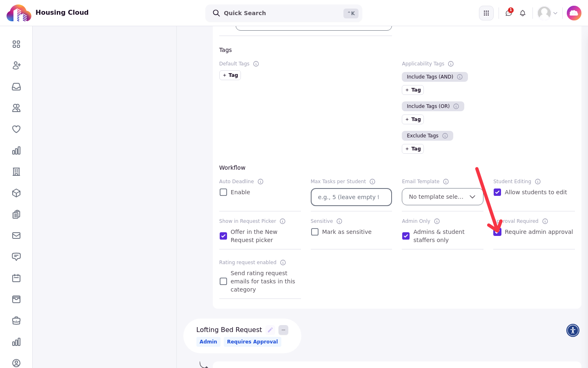Add a Default Tags tag
Image resolution: width=588 pixels, height=368 pixels.
tap(230, 75)
